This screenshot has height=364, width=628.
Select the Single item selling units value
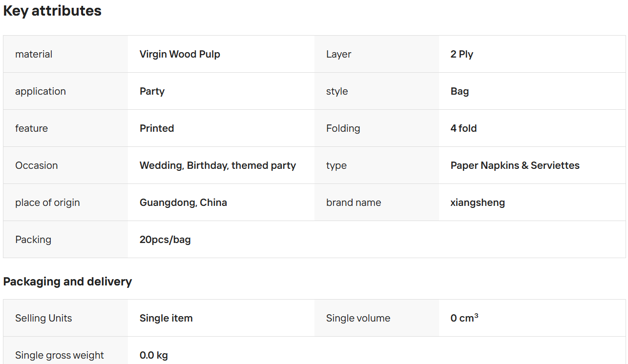click(166, 318)
